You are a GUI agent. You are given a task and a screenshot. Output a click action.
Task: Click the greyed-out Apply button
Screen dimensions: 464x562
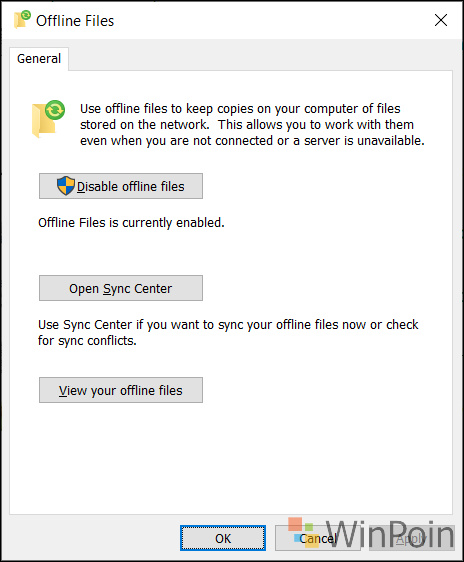(x=412, y=538)
